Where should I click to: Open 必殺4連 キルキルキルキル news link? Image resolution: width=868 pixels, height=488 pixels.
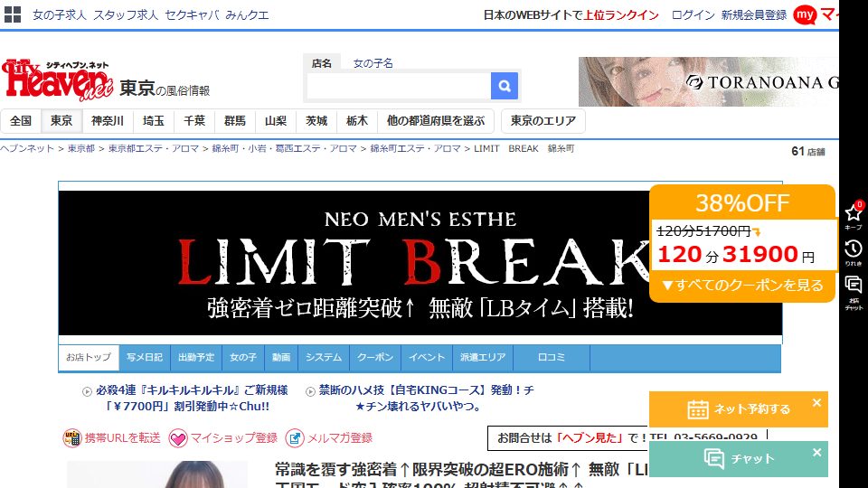(x=192, y=399)
